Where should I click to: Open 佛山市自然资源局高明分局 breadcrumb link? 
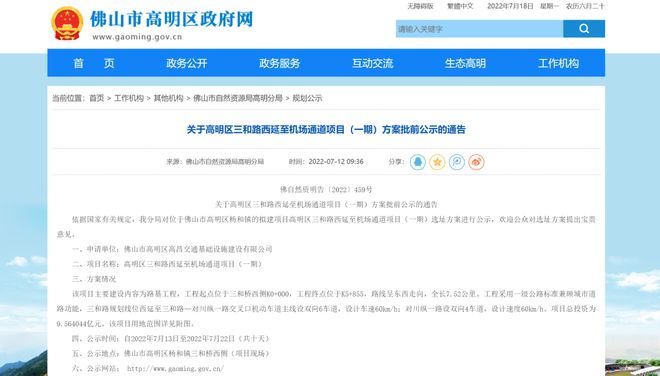tap(238, 98)
